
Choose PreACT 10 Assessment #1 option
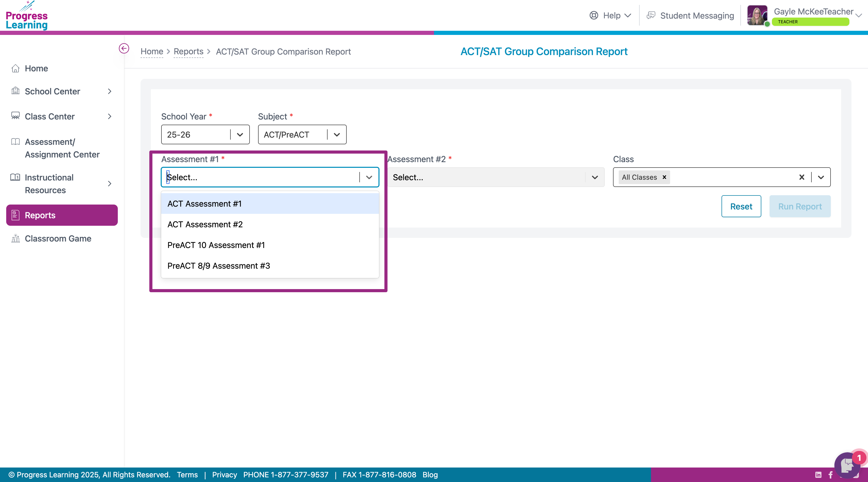[x=216, y=245]
